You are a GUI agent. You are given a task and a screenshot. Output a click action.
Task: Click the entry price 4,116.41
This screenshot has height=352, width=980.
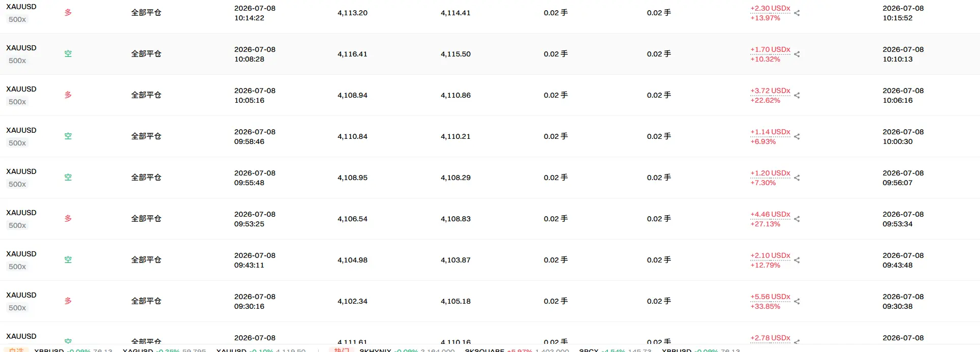[352, 54]
